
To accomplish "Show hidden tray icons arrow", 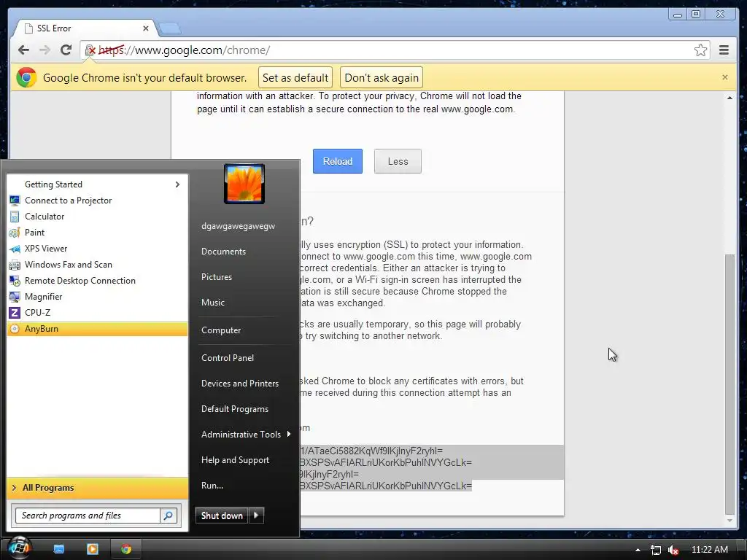I will [638, 550].
